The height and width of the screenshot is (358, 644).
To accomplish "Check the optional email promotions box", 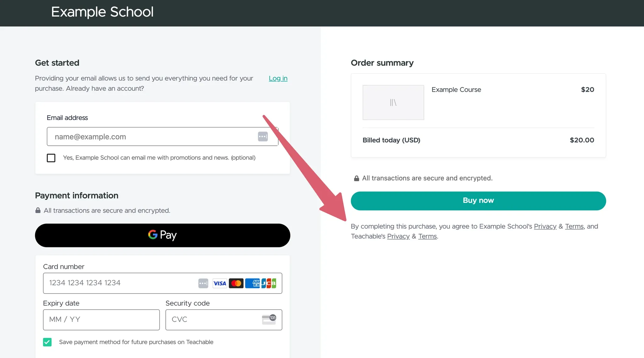I will (x=51, y=157).
